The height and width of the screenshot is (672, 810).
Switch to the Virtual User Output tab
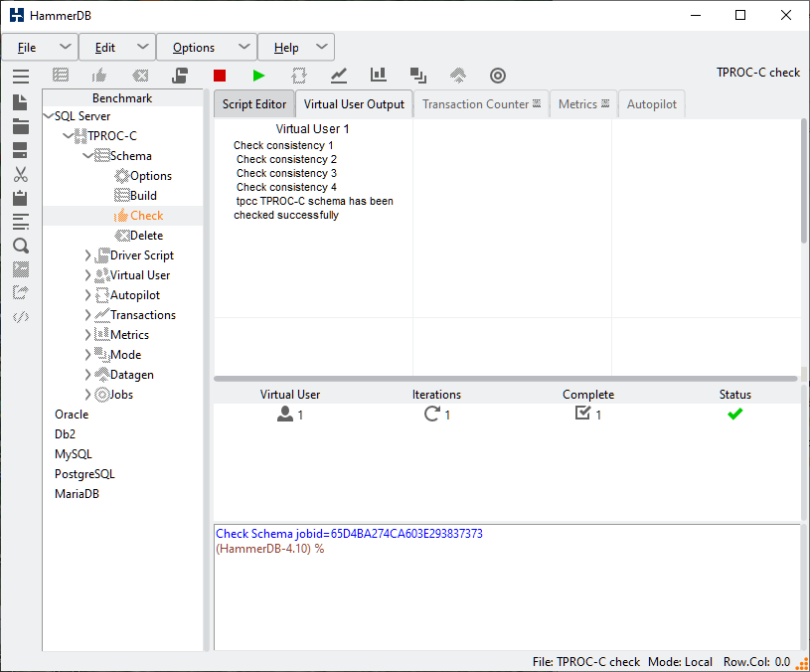(x=354, y=104)
